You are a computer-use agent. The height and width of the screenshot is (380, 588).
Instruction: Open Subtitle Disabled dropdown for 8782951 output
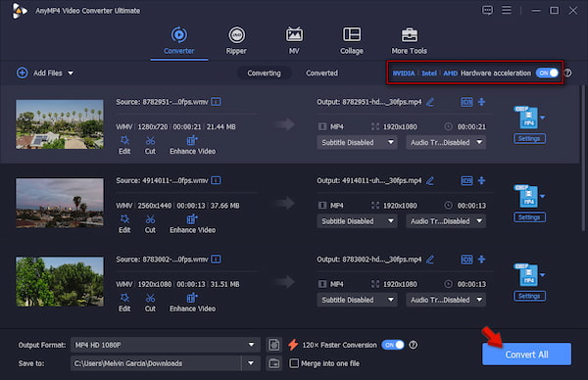click(x=357, y=142)
